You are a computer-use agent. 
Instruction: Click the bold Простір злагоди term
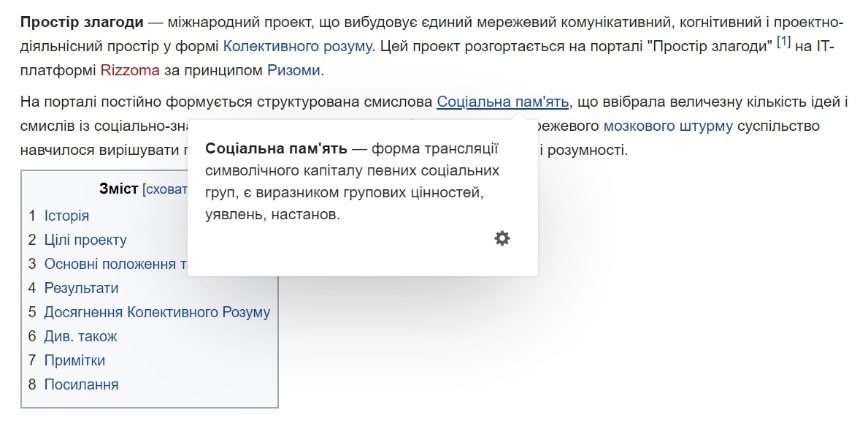(x=82, y=21)
